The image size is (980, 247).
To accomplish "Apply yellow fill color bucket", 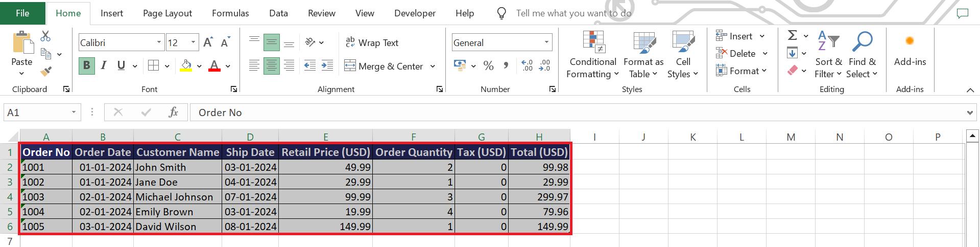I will (186, 65).
